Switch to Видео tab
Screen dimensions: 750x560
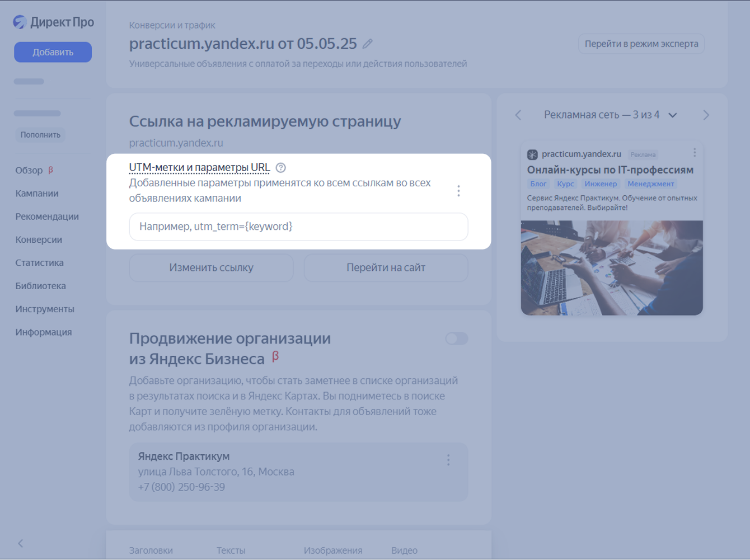coord(404,550)
